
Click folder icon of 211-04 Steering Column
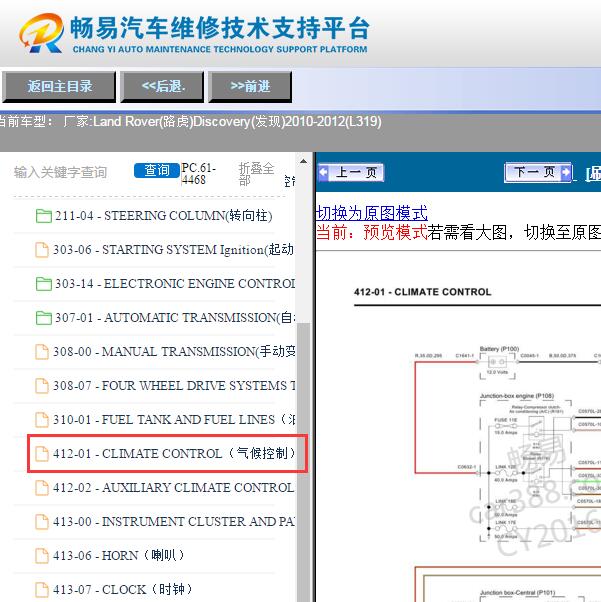click(x=43, y=216)
